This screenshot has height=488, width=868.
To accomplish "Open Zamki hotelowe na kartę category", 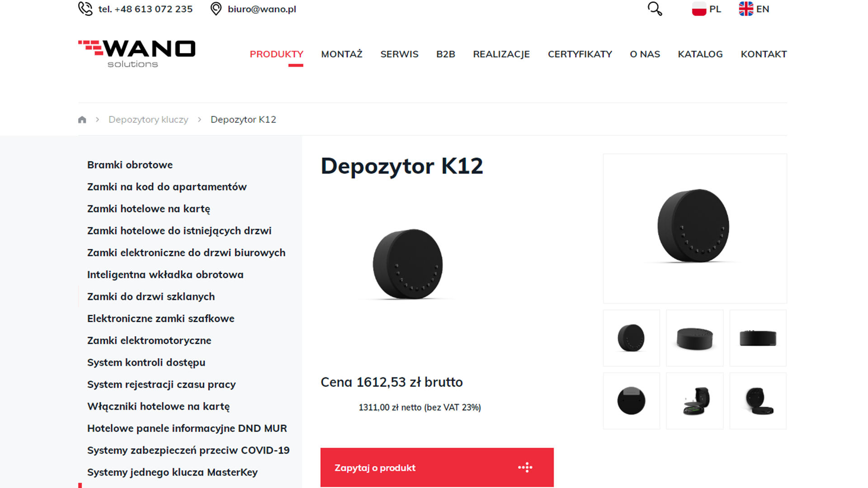I will pos(149,209).
